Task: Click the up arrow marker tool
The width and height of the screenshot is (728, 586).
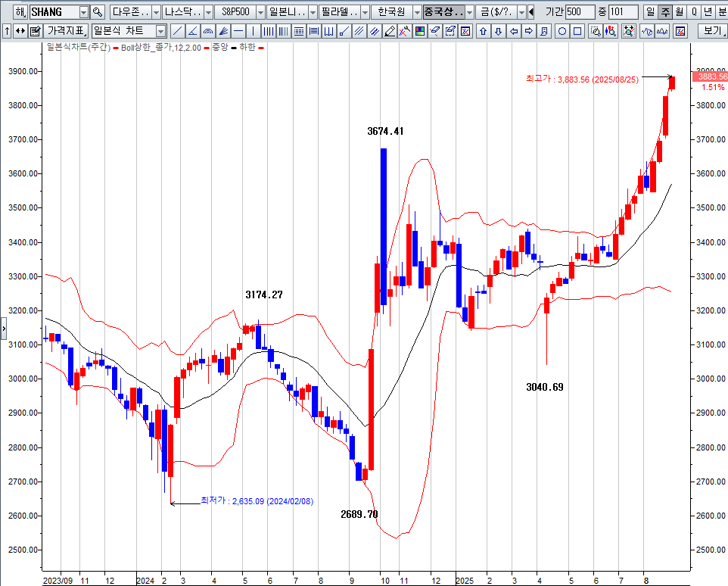Action: (x=483, y=31)
